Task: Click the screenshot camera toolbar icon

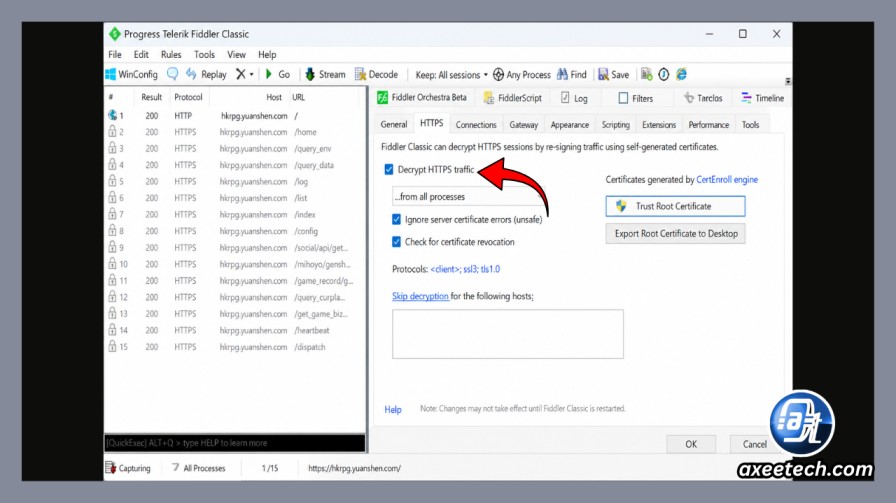Action: (646, 74)
